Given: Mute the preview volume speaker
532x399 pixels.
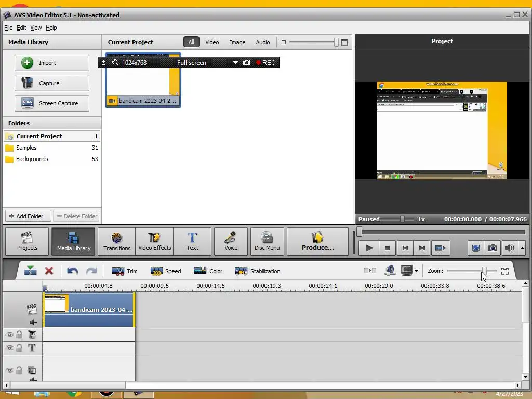Looking at the screenshot, I should pos(509,248).
